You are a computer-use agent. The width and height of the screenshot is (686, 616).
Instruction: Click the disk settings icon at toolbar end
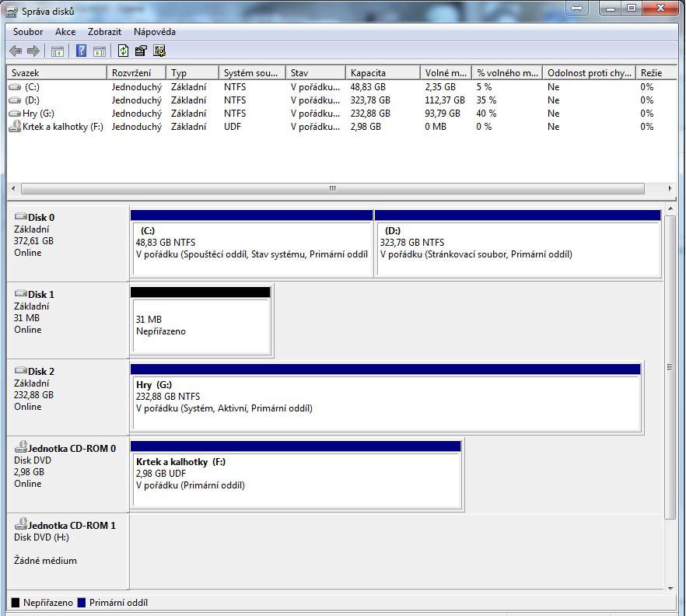[159, 51]
